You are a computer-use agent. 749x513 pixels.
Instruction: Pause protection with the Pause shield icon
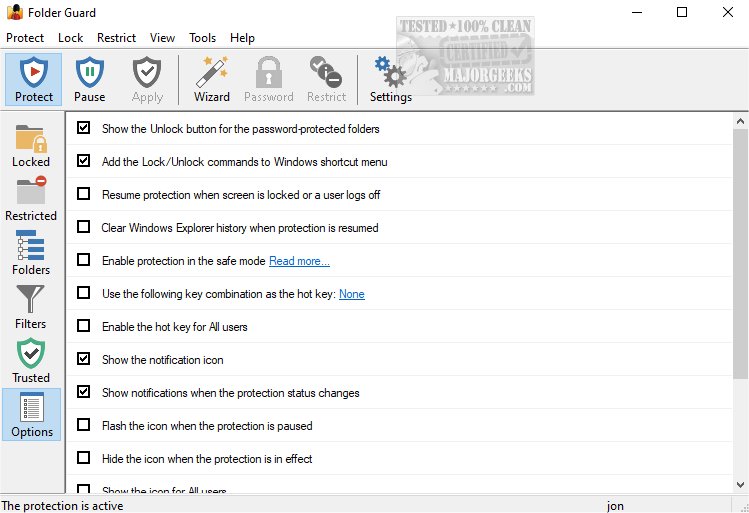tap(89, 79)
